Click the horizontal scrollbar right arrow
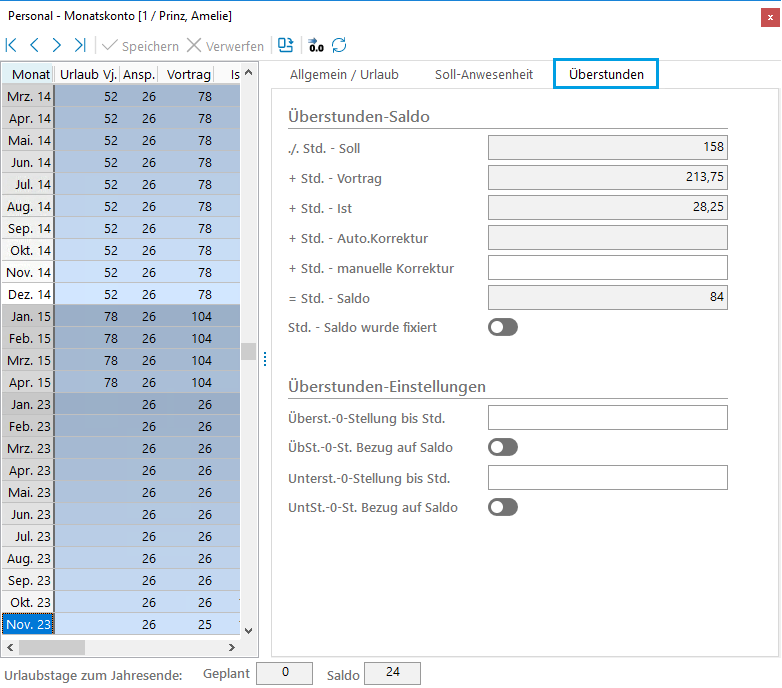This screenshot has height=688, width=782. coord(234,647)
